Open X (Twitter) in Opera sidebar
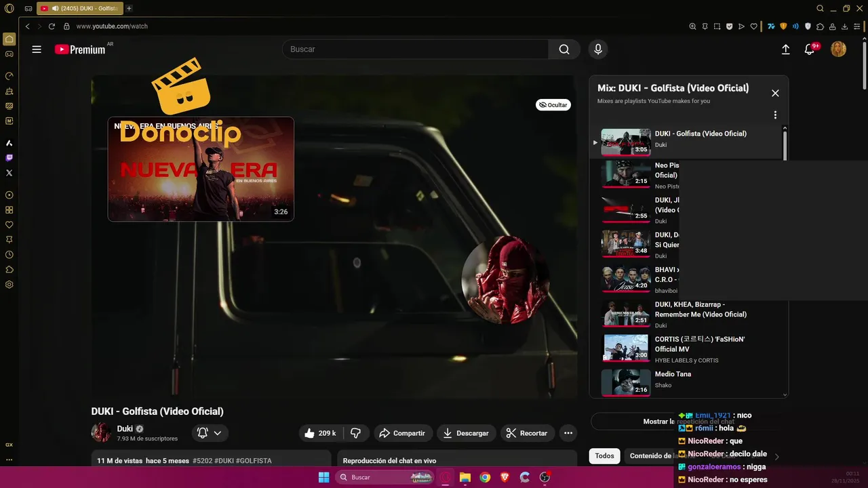The image size is (868, 488). click(x=9, y=173)
